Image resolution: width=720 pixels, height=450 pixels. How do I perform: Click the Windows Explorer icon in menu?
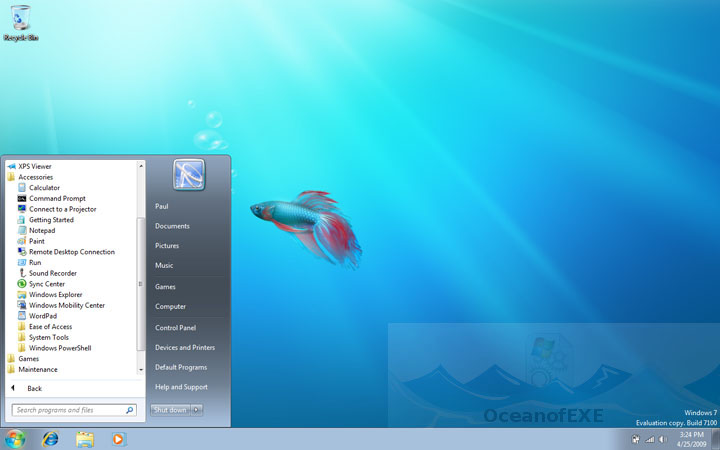[x=22, y=294]
